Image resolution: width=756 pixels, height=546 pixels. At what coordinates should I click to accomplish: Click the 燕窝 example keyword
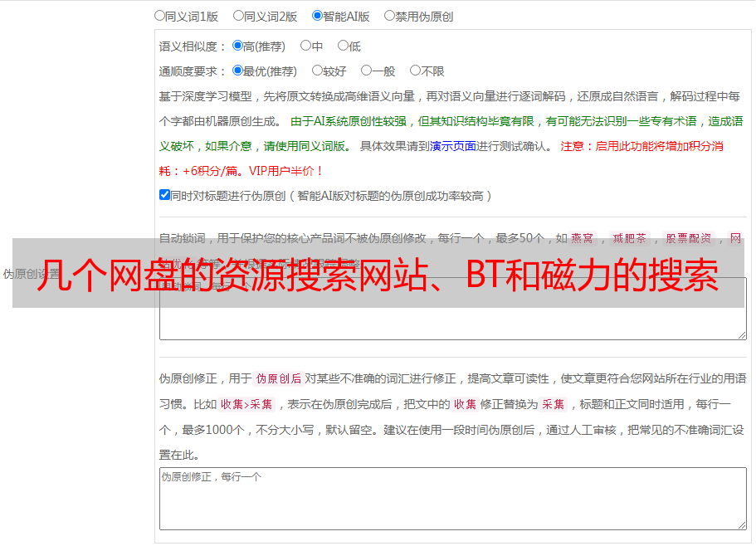coord(583,238)
